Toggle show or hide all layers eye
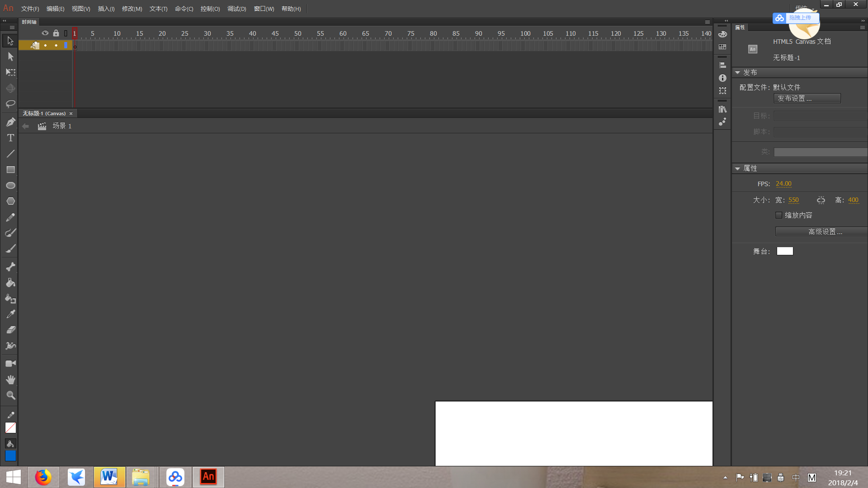Screen dimensions: 868x488 [x=45, y=33]
